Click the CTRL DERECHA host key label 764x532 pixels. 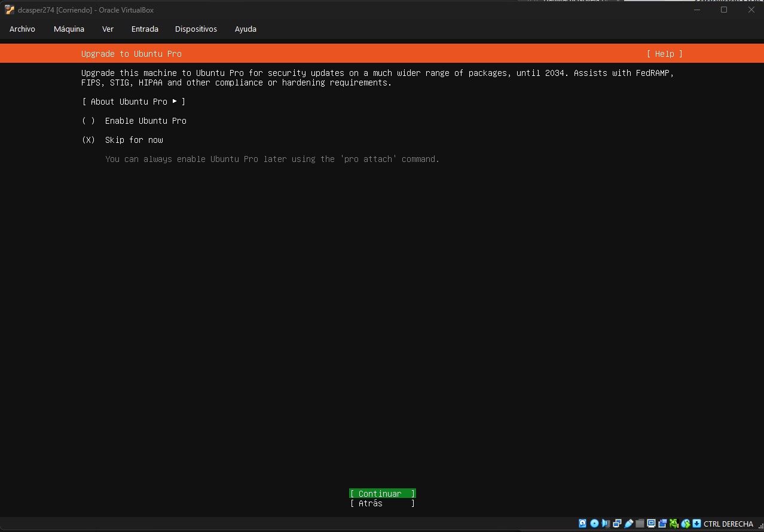point(728,524)
